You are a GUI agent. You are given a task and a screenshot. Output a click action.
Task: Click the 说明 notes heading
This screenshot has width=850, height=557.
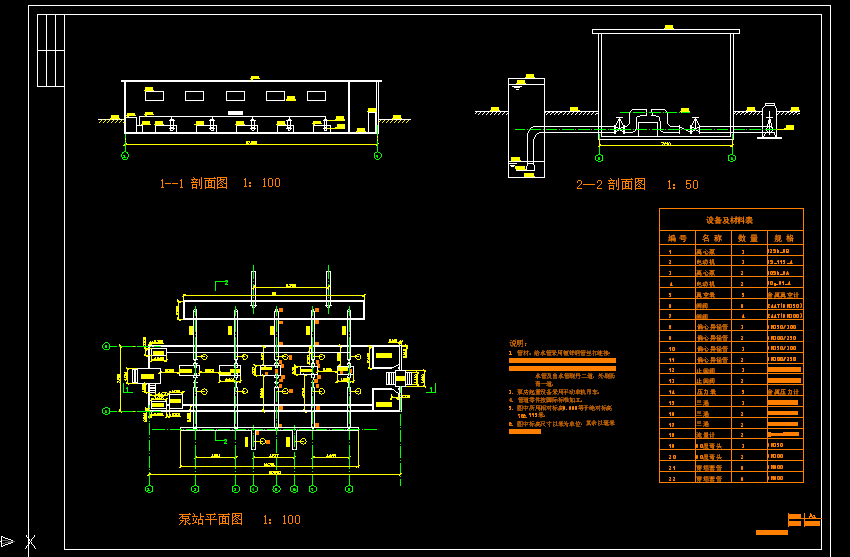517,342
